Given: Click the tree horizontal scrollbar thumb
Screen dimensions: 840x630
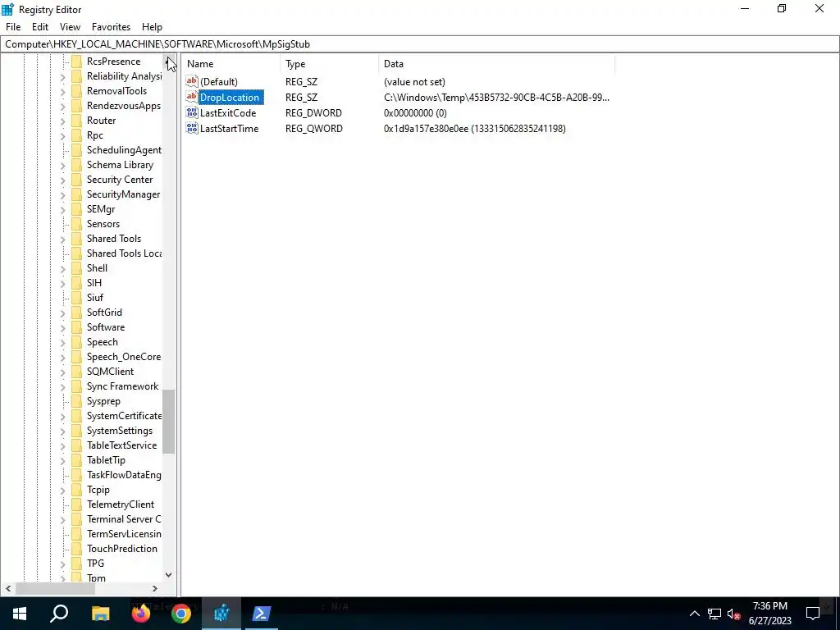Looking at the screenshot, I should pos(55,588).
